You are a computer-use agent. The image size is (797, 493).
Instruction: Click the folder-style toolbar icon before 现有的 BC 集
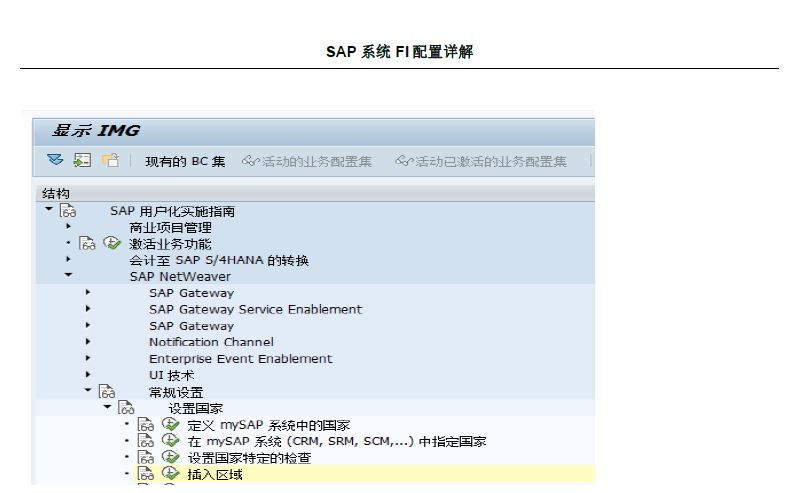tap(110, 160)
